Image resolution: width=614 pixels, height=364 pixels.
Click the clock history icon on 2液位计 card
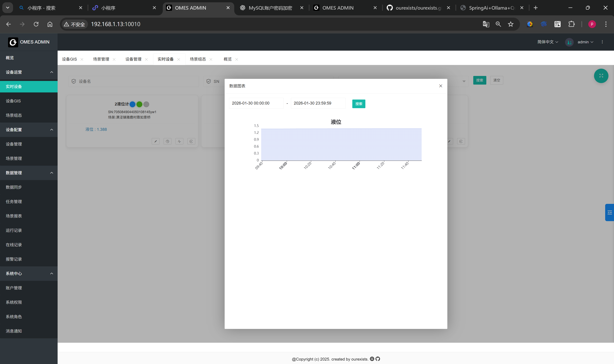click(167, 141)
